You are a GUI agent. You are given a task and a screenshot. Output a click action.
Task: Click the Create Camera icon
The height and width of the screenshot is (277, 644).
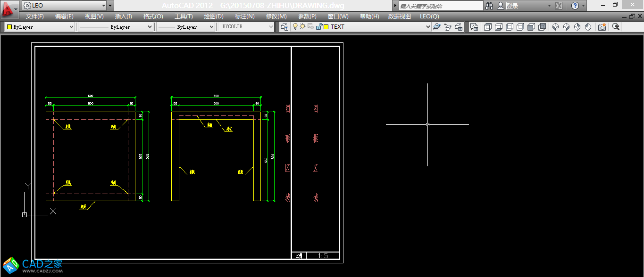coord(602,27)
